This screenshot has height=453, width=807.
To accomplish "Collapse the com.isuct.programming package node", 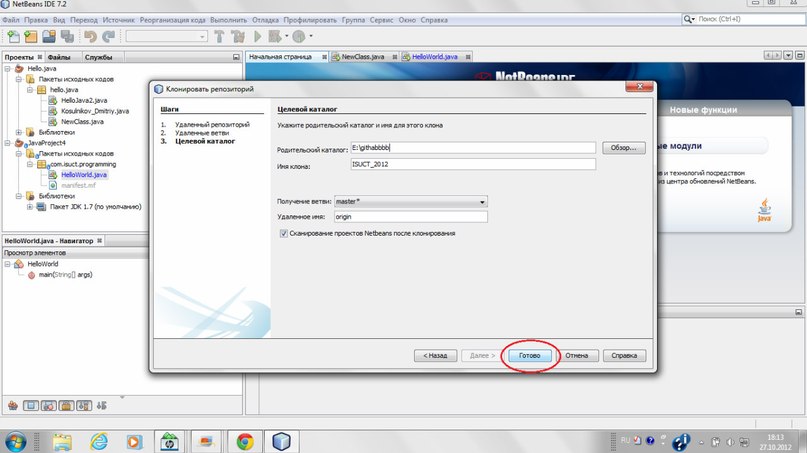I will click(x=30, y=164).
